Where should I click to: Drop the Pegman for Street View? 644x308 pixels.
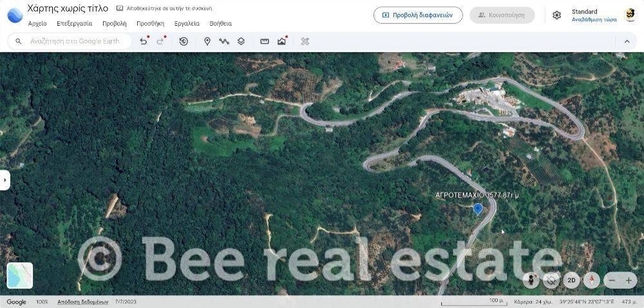click(531, 280)
